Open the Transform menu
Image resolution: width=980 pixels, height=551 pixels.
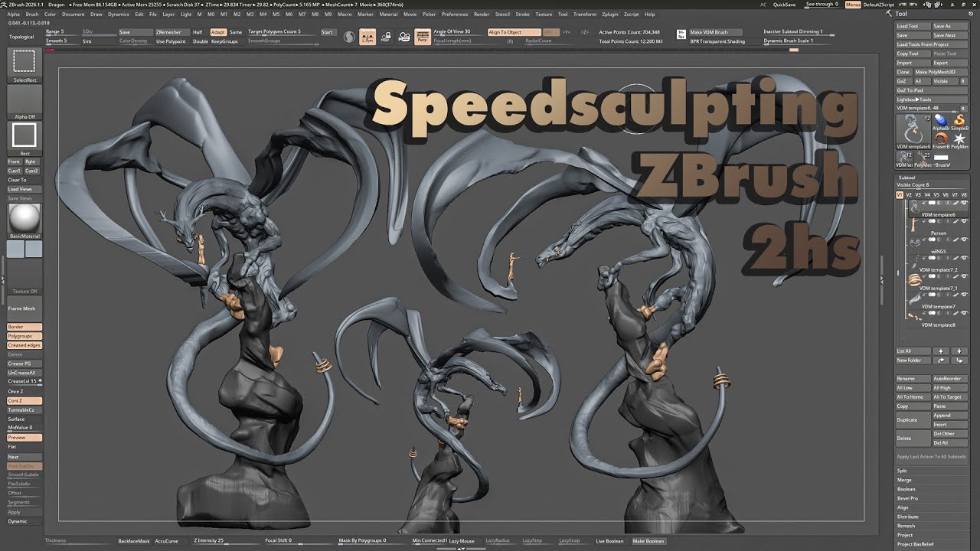[x=584, y=14]
